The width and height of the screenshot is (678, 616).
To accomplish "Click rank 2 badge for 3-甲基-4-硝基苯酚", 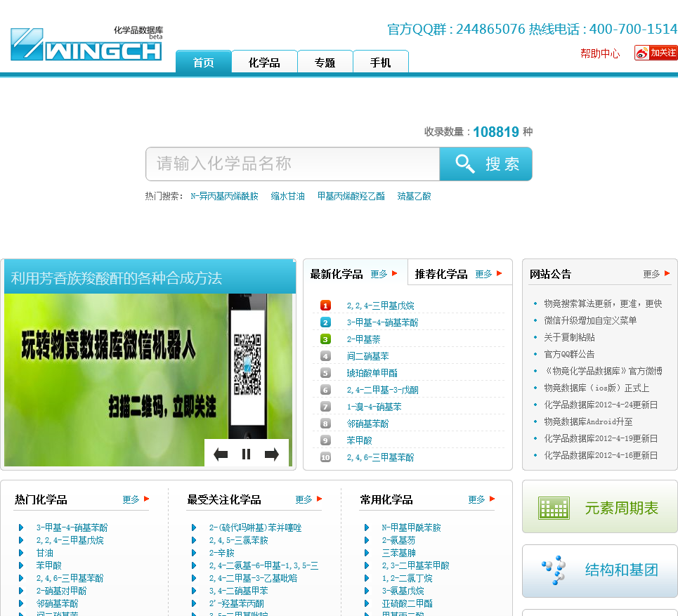I will 325,322.
